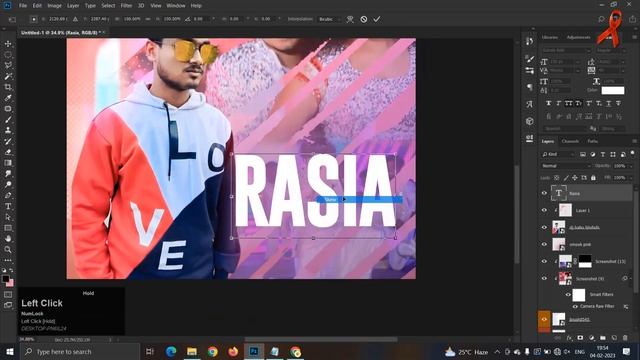This screenshot has width=640, height=360.
Task: Filter layers by type layers icon
Action: pos(603,154)
